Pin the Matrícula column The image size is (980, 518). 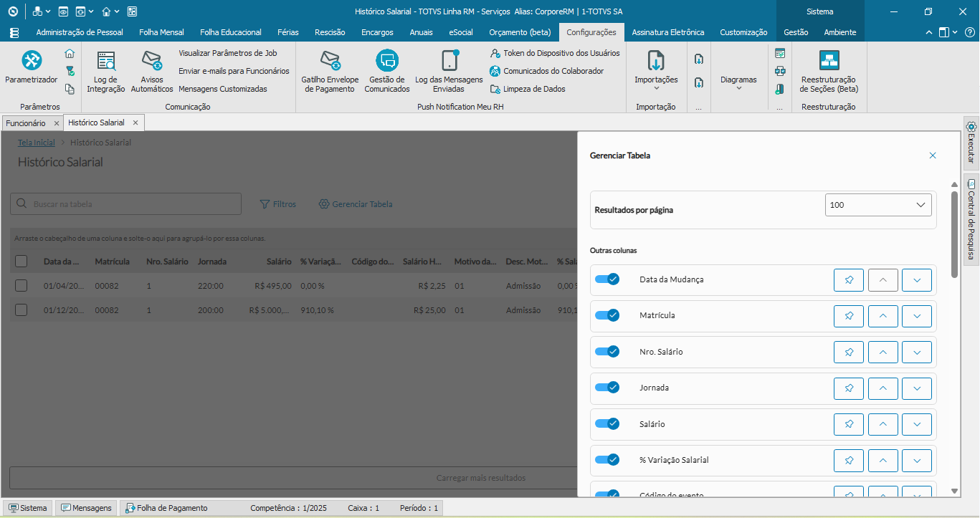849,315
